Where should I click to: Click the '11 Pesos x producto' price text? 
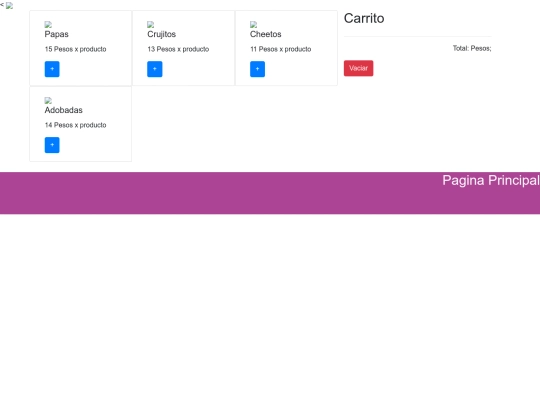tap(281, 49)
